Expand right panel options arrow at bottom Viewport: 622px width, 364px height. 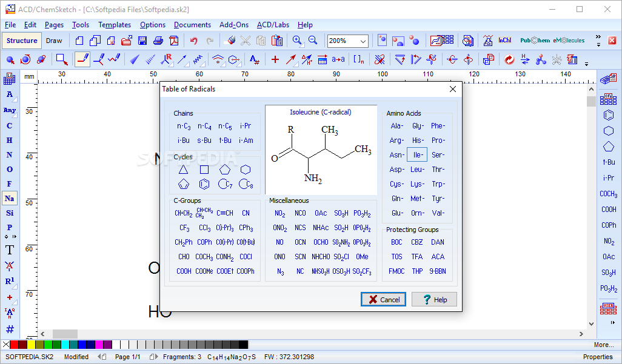[612, 323]
